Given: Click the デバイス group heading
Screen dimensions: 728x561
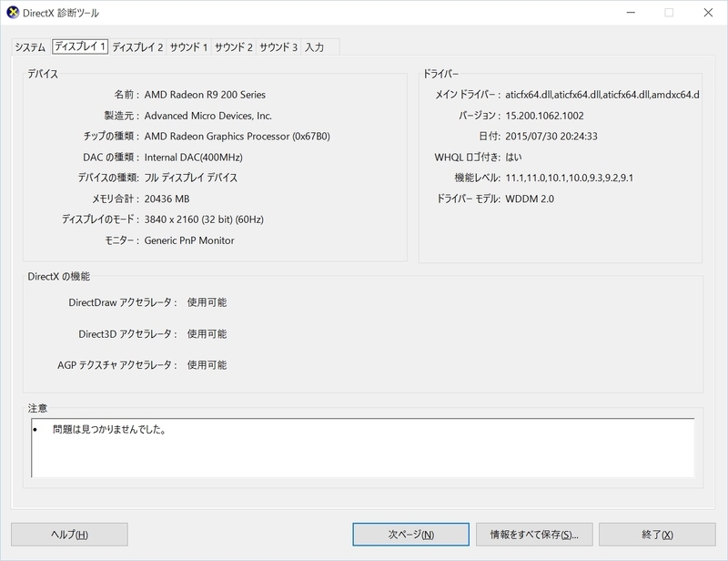Looking at the screenshot, I should click(43, 74).
